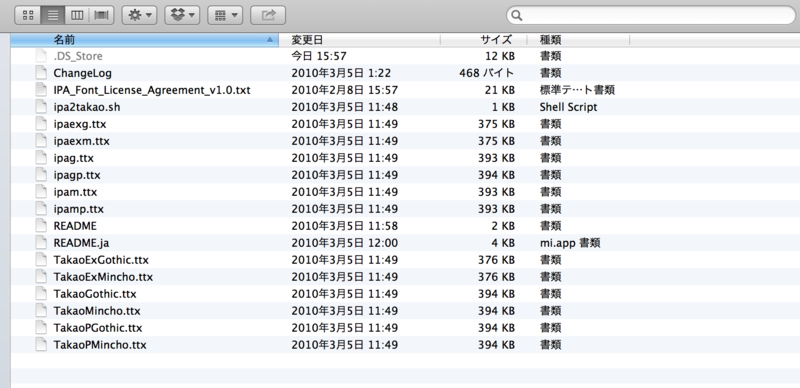This screenshot has width=800, height=388.
Task: Select the TakaoPGothic.ttx file icon
Action: point(41,328)
